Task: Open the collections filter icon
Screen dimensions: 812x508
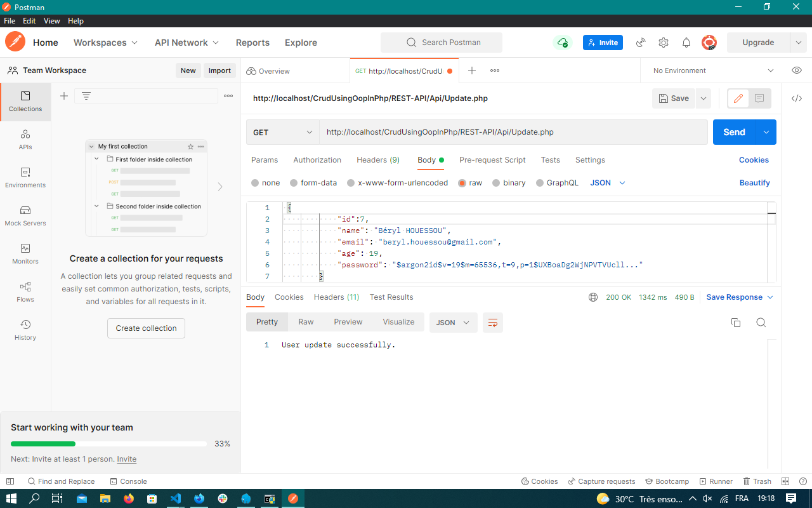Action: point(86,96)
